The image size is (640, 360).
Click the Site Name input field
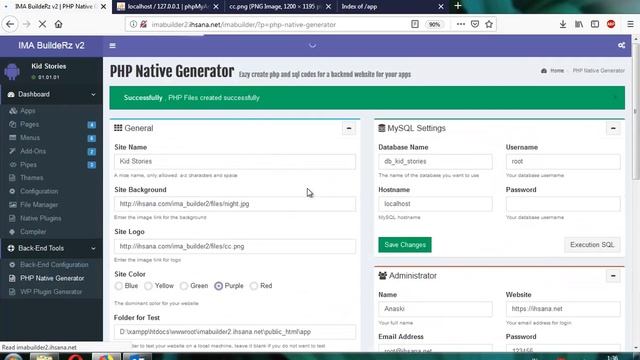235,162
